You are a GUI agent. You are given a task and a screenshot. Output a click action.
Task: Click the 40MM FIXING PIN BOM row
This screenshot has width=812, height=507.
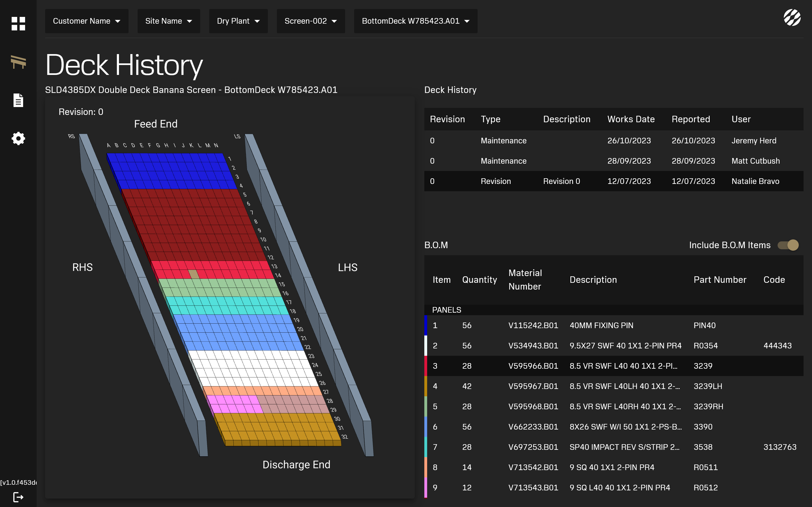coord(613,325)
